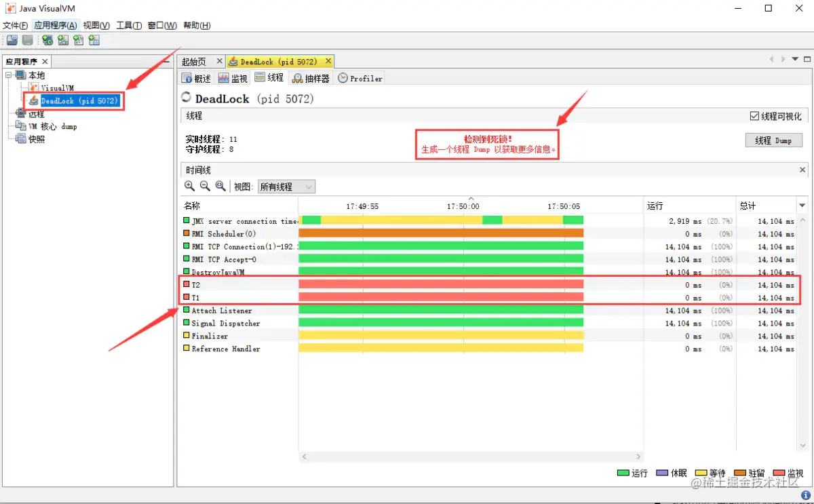Open the 视图(V) menu
This screenshot has height=504, width=814.
[97, 25]
